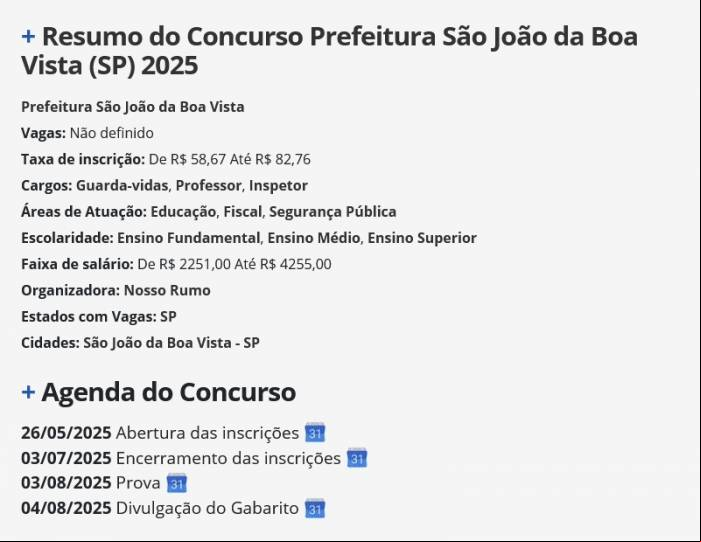The width and height of the screenshot is (701, 542).
Task: Select the Fiscal area link
Action: [242, 212]
